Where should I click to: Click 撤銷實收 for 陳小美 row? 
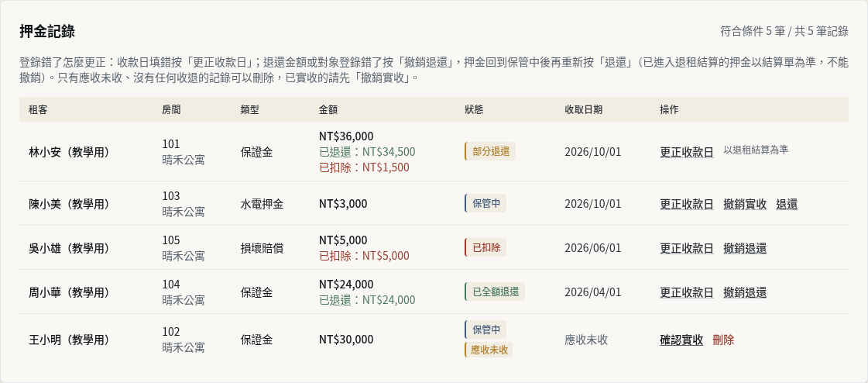745,204
